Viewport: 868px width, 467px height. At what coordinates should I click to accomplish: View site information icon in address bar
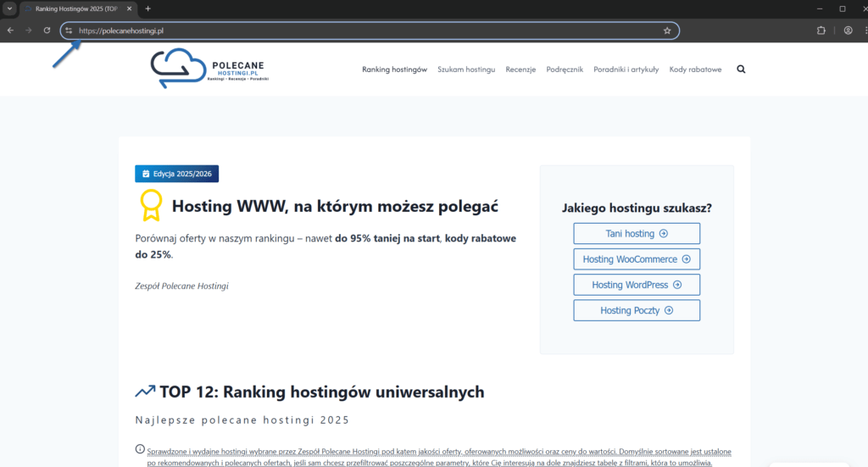pos(70,31)
